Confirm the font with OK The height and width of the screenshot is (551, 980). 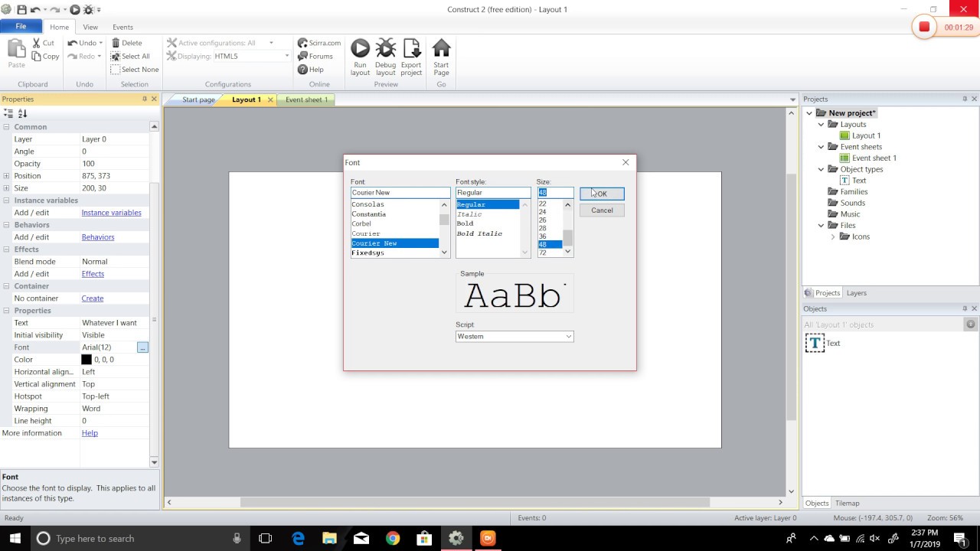pos(602,194)
